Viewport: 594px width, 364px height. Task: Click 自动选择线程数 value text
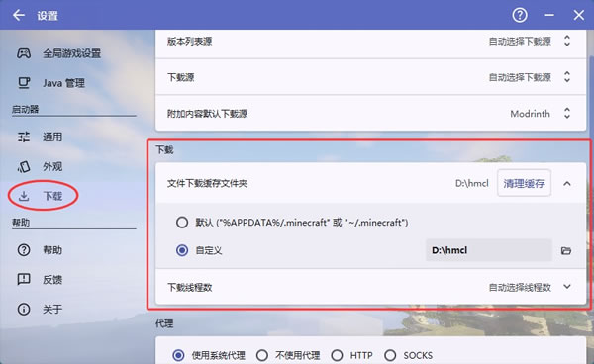pyautogui.click(x=520, y=288)
